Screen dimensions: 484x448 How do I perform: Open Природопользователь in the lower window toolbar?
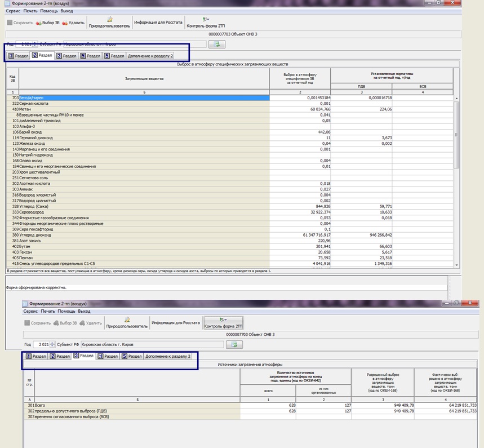coord(127,322)
